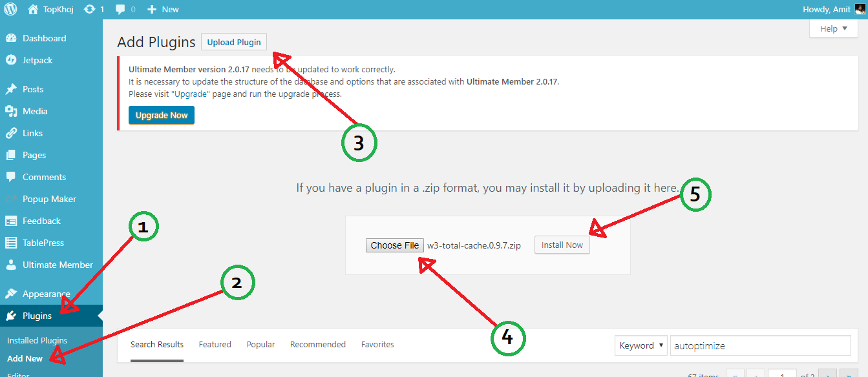Click the blue Upgrade Now button
The width and height of the screenshot is (868, 377).
point(162,116)
